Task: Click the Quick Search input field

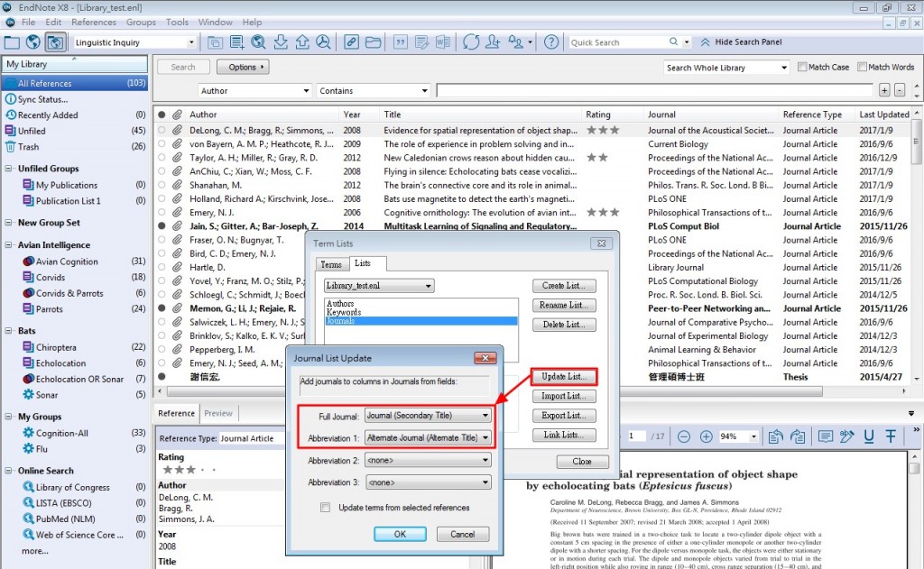Action: pos(617,42)
